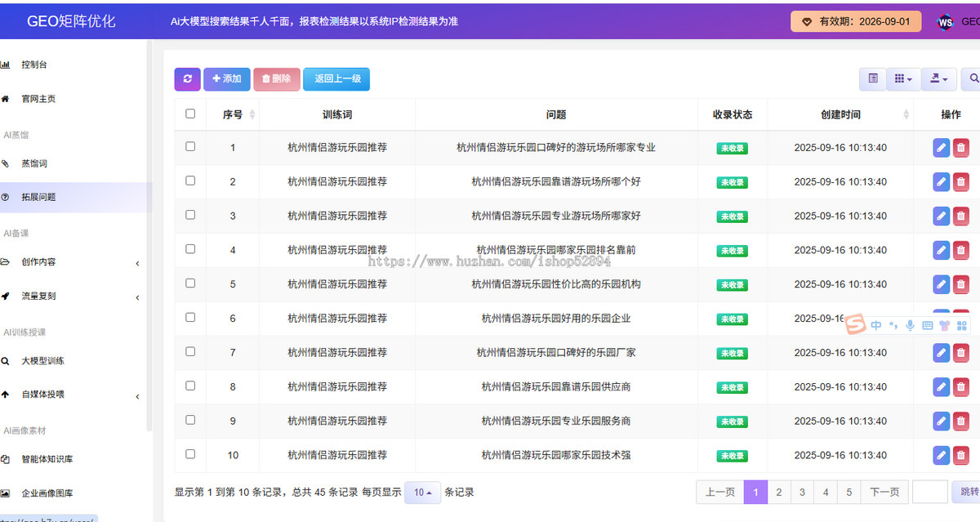Screen dimensions: 980x522
Task: Click the 返回上一级 button
Action: pos(337,78)
